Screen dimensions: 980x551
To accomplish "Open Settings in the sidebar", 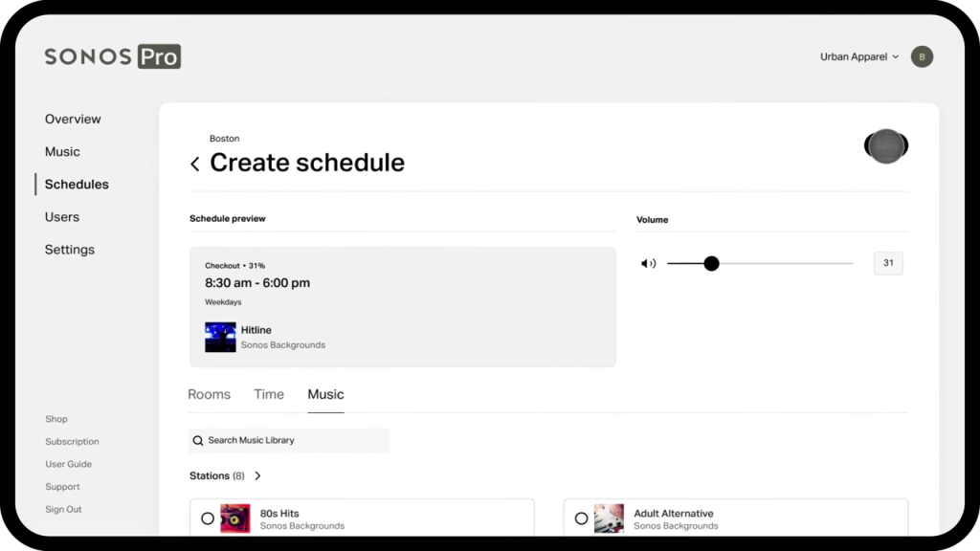I will pos(69,250).
